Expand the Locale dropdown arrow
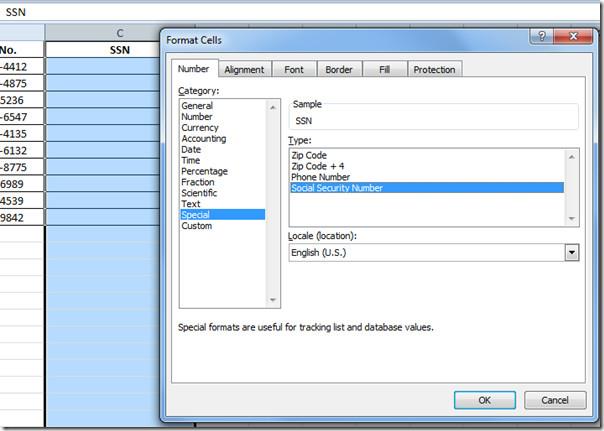This screenshot has height=431, width=604. 571,253
